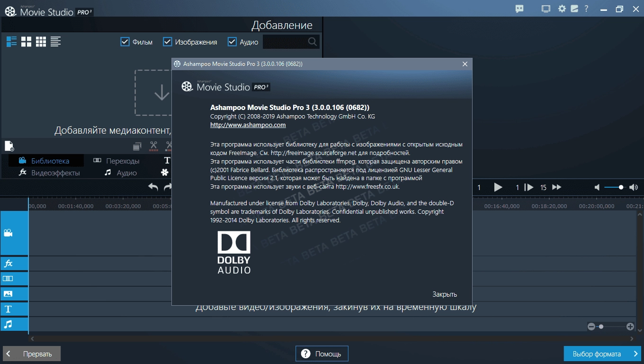Open settings via the gear icon

pyautogui.click(x=562, y=9)
